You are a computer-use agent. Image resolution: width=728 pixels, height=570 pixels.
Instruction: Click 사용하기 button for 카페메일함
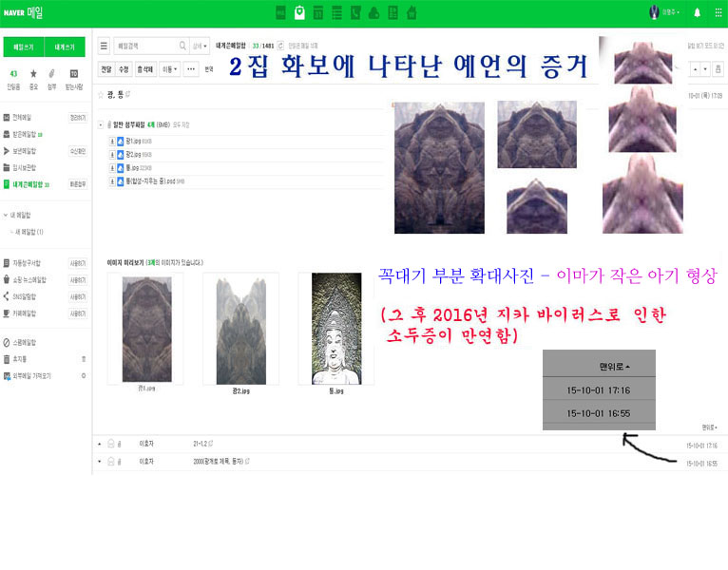78,313
